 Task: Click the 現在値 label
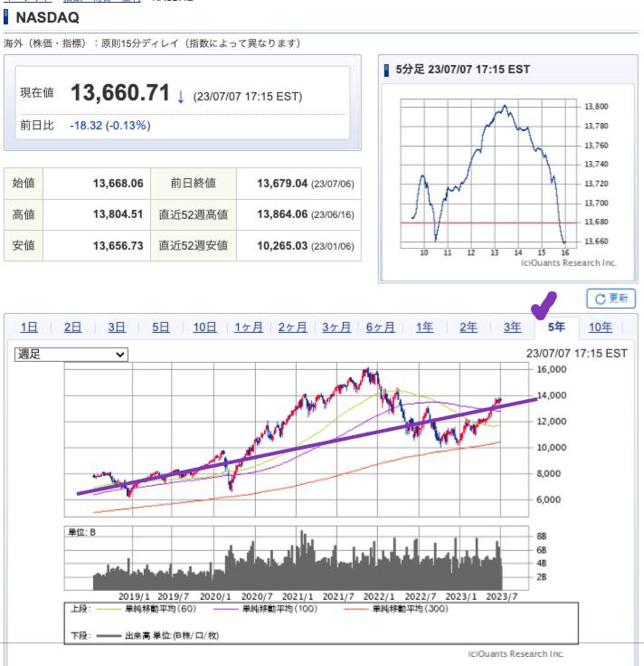coord(37,92)
